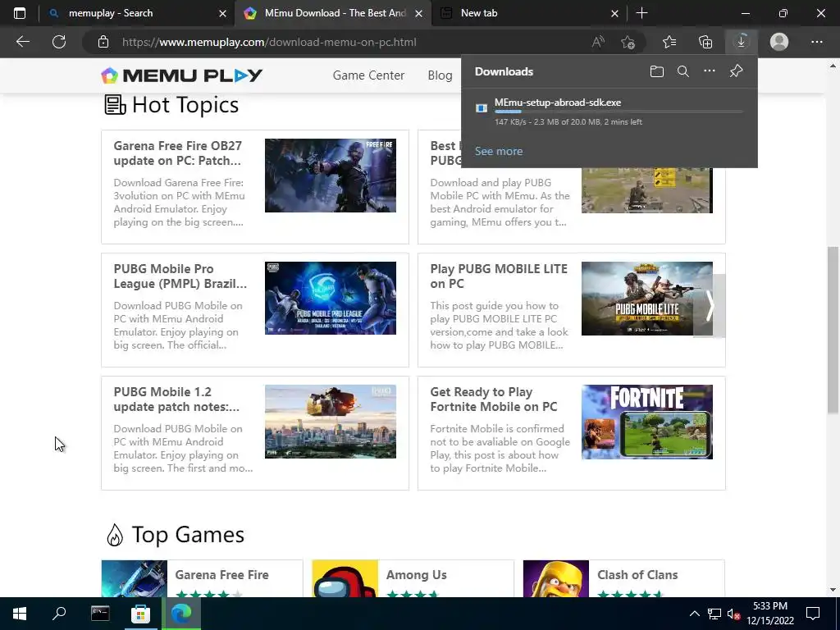840x630 pixels.
Task: Click Clash of Clans game icon
Action: (x=556, y=578)
